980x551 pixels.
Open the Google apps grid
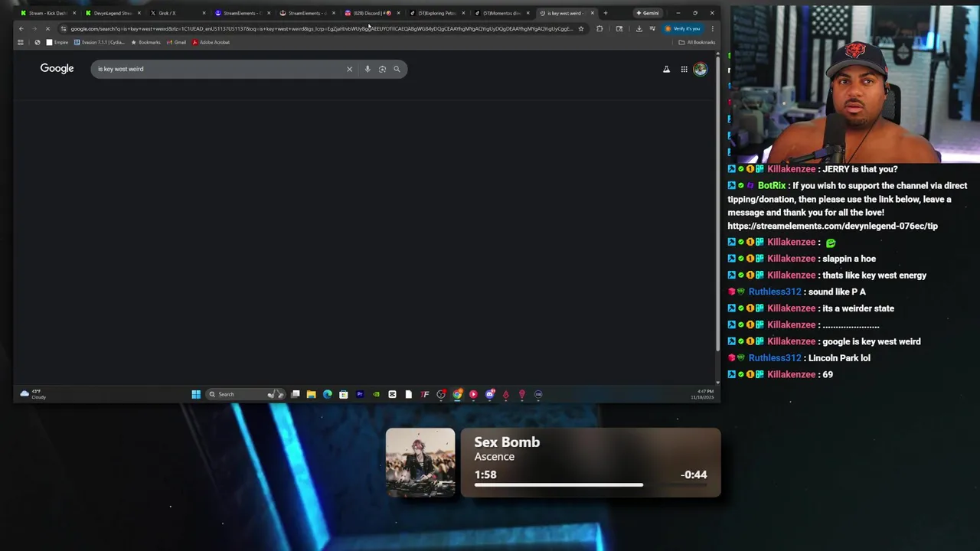pos(684,69)
